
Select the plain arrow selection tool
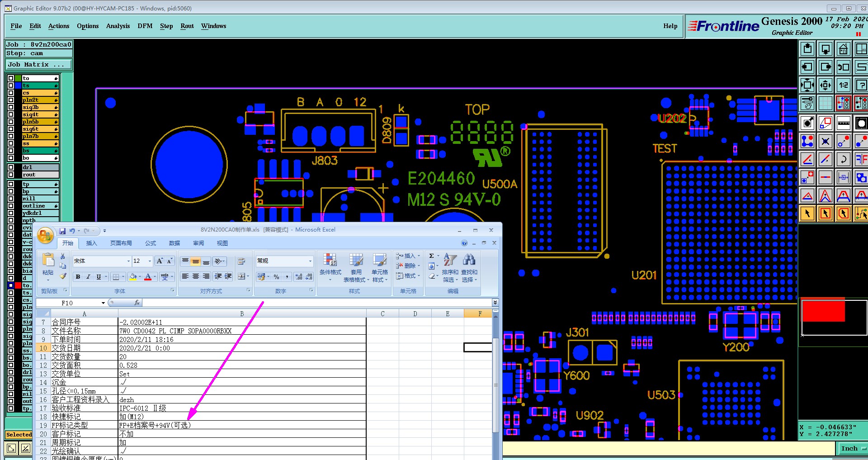[x=807, y=213]
